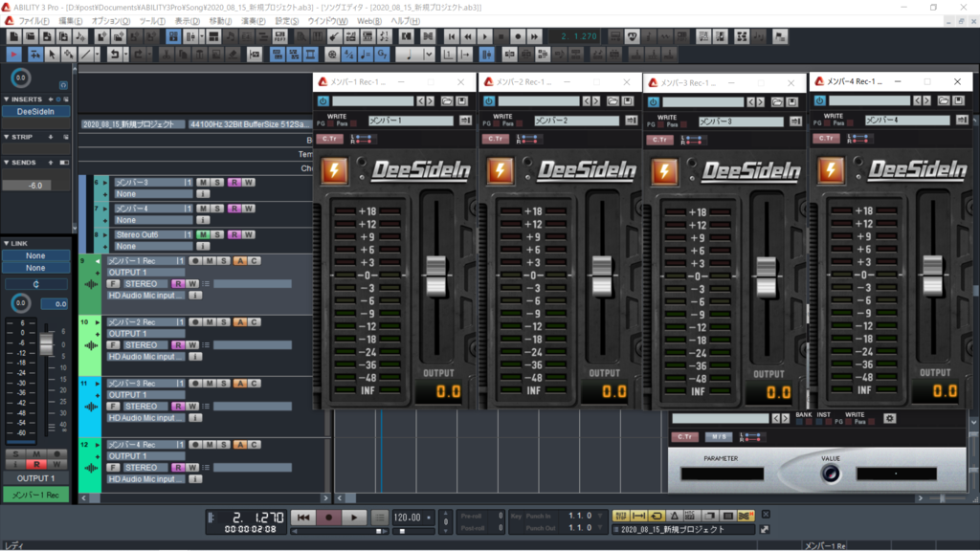
Task: Open the ウインドウ(W) menu
Action: [x=327, y=21]
